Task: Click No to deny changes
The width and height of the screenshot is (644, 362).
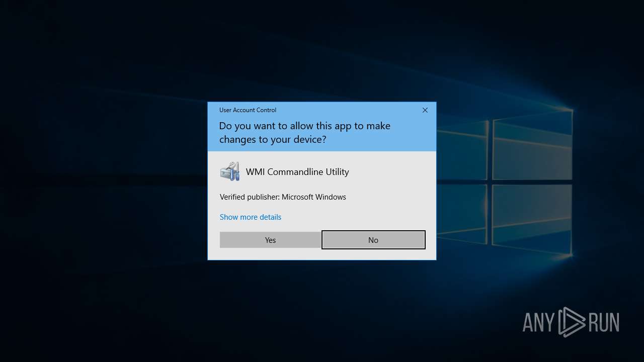Action: (x=373, y=240)
